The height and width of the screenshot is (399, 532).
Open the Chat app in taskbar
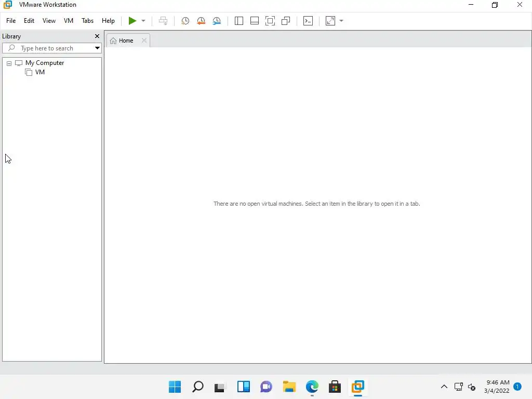(x=267, y=387)
